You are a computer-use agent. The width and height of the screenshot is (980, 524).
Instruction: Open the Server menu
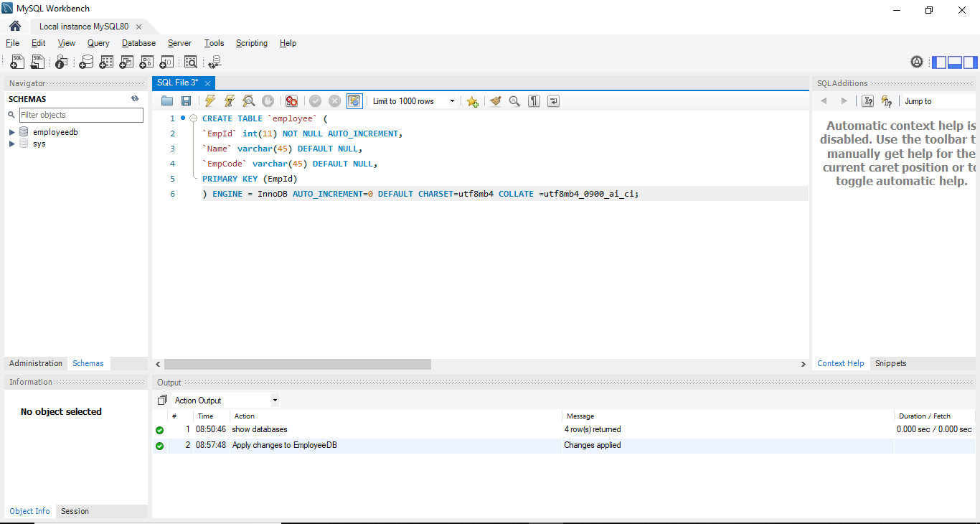point(179,43)
